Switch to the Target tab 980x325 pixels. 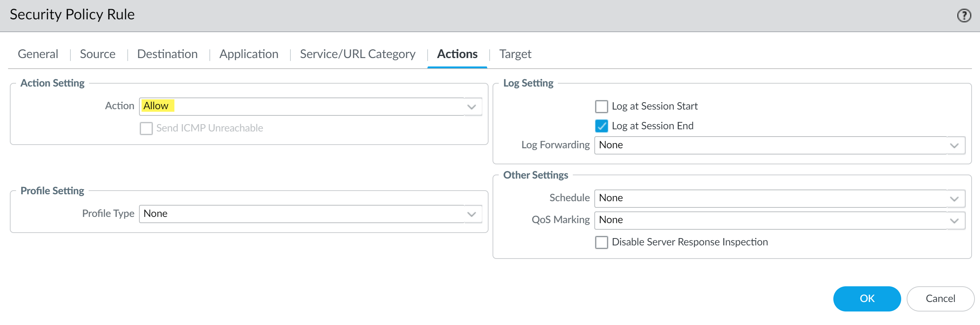[x=515, y=54]
